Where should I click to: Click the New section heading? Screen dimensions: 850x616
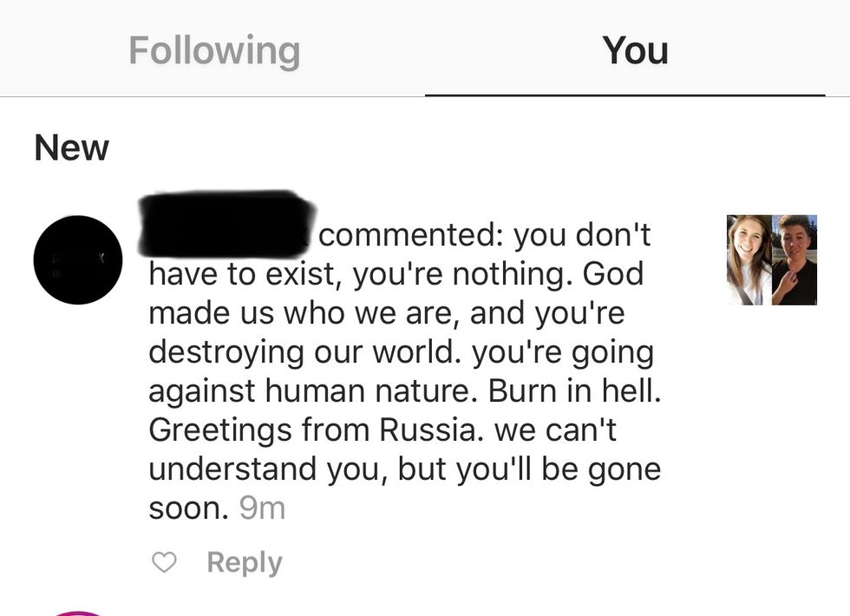point(71,147)
